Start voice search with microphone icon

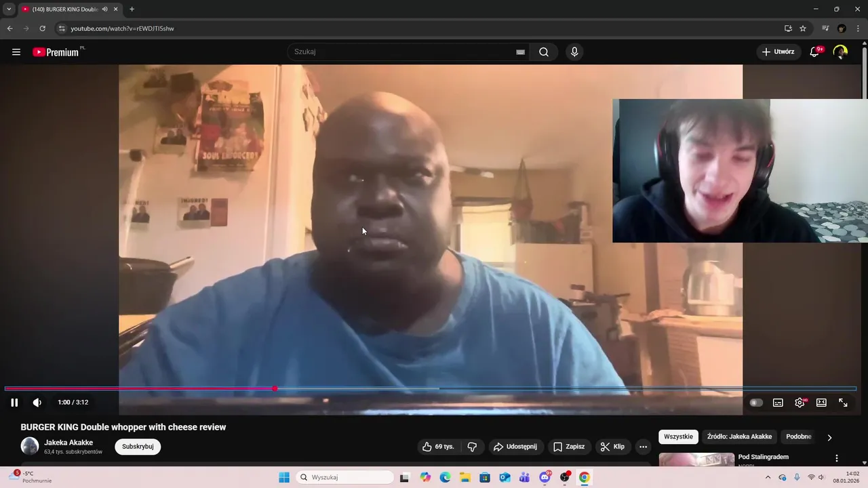click(574, 52)
